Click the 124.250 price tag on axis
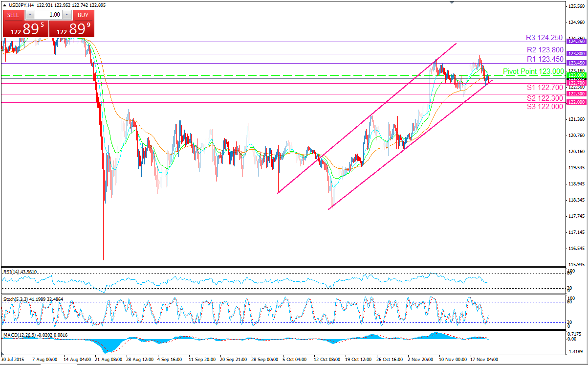This screenshot has height=365, width=588. pos(577,42)
